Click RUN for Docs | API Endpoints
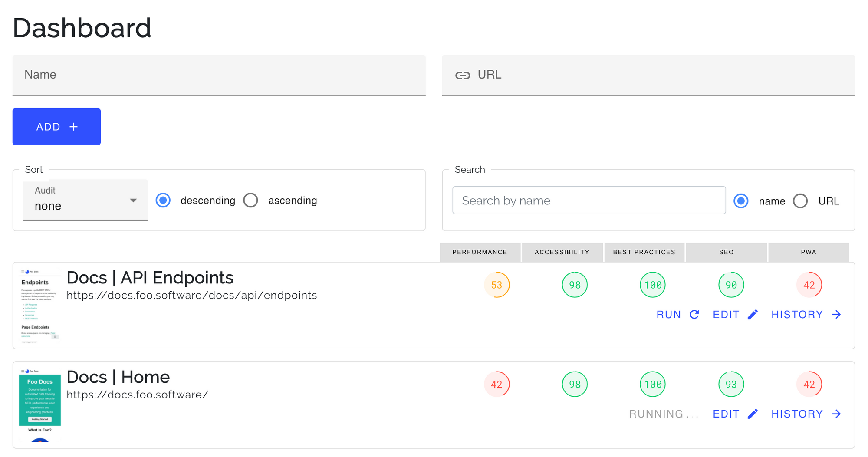 [x=678, y=315]
